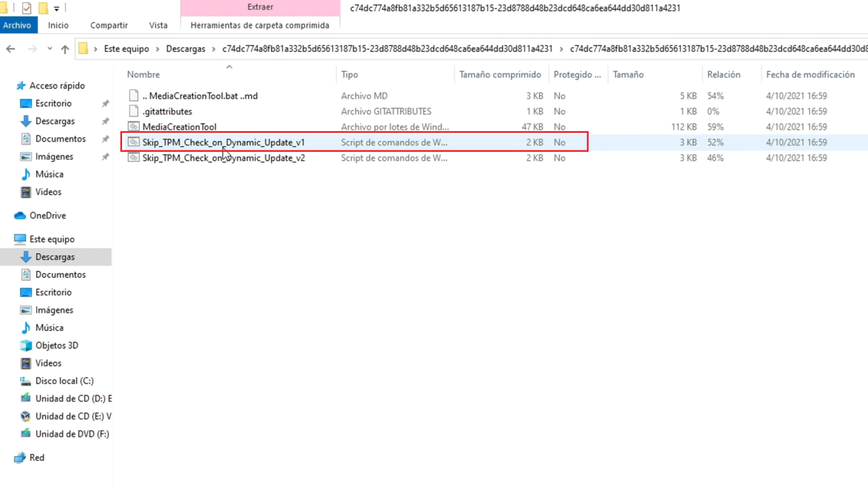This screenshot has width=868, height=488.
Task: Open Música under Acceso rápido
Action: [x=49, y=175]
